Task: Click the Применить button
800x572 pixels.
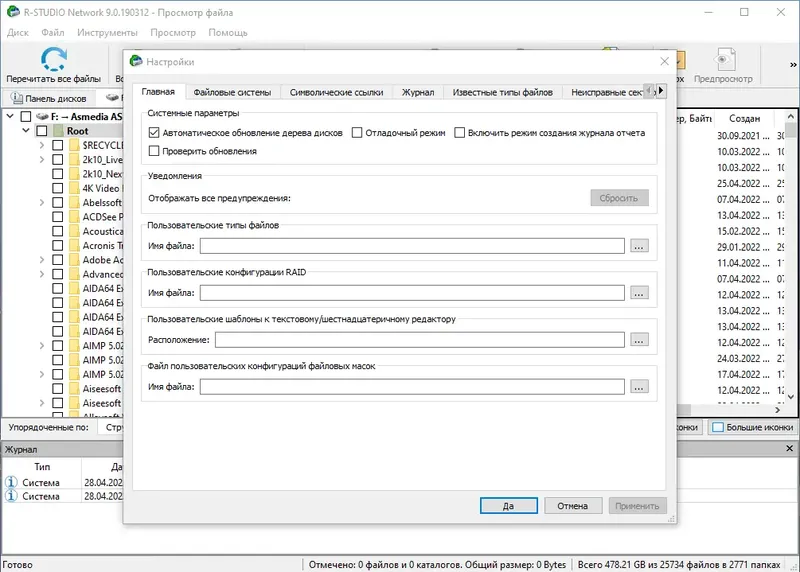Action: (x=637, y=506)
